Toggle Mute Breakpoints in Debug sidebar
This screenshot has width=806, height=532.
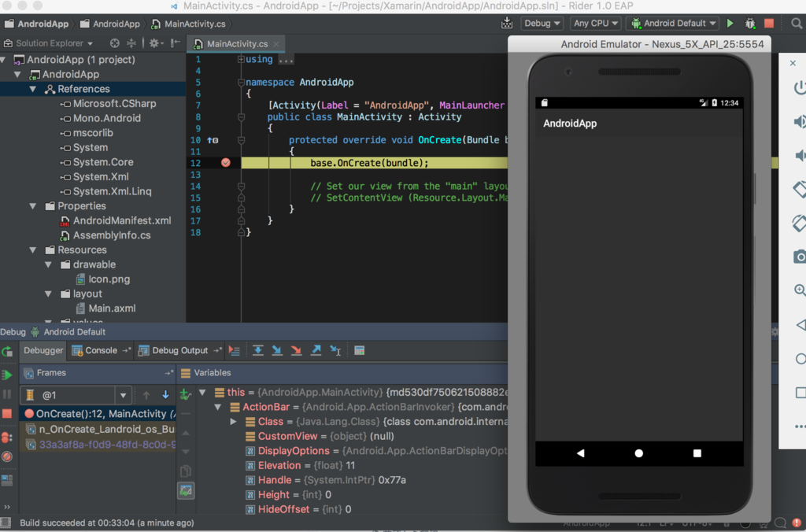[7, 456]
